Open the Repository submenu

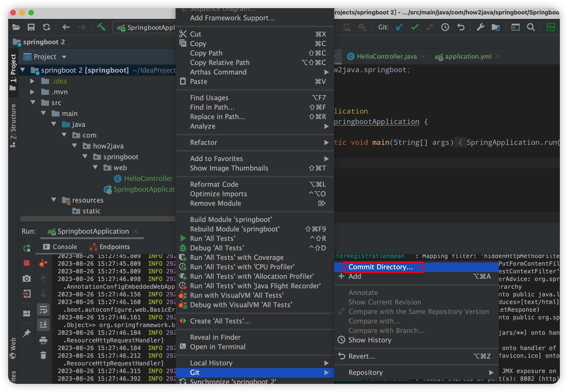[416, 373]
